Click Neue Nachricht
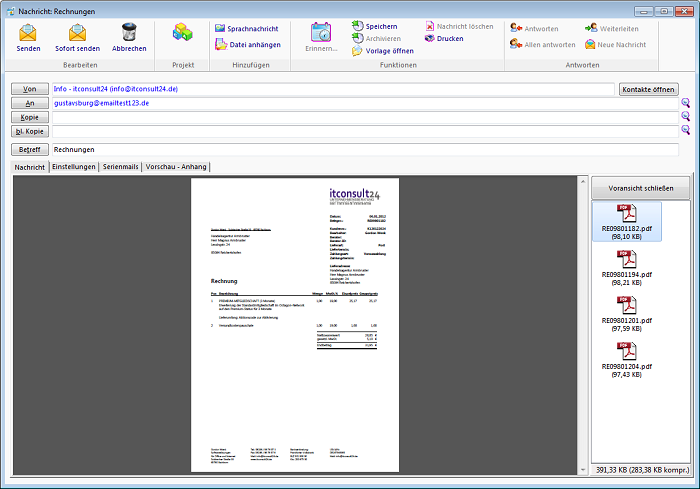This screenshot has height=489, width=700. click(x=616, y=45)
